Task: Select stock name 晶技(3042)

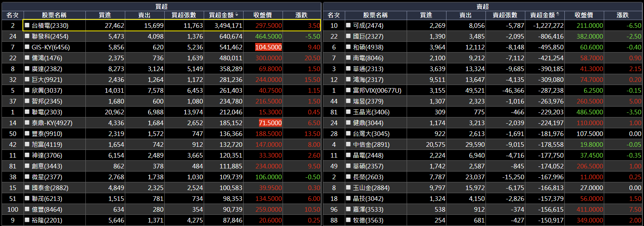Action: [368, 198]
